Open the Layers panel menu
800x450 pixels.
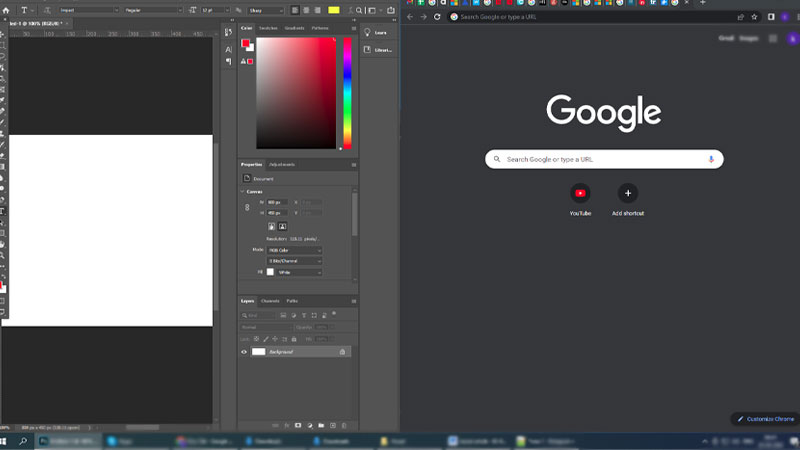[354, 301]
